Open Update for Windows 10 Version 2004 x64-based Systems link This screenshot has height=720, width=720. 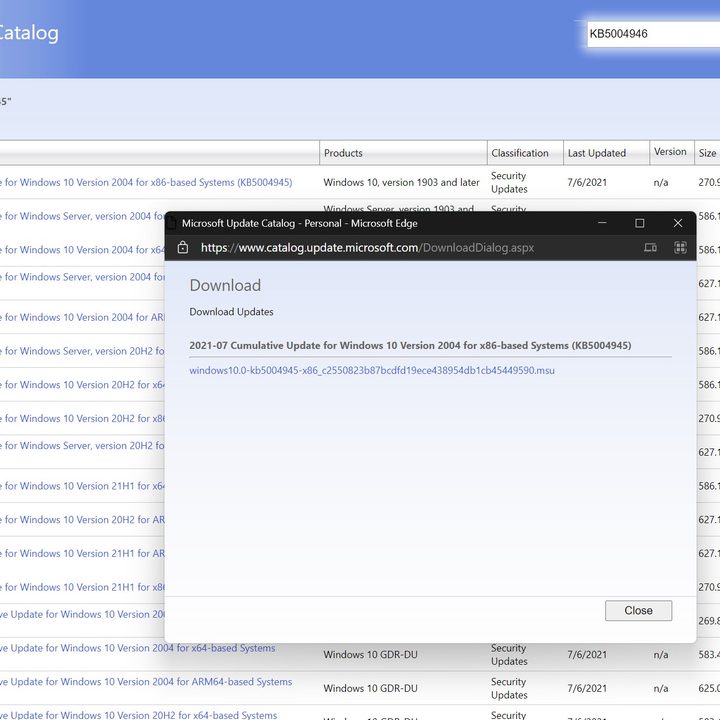138,648
